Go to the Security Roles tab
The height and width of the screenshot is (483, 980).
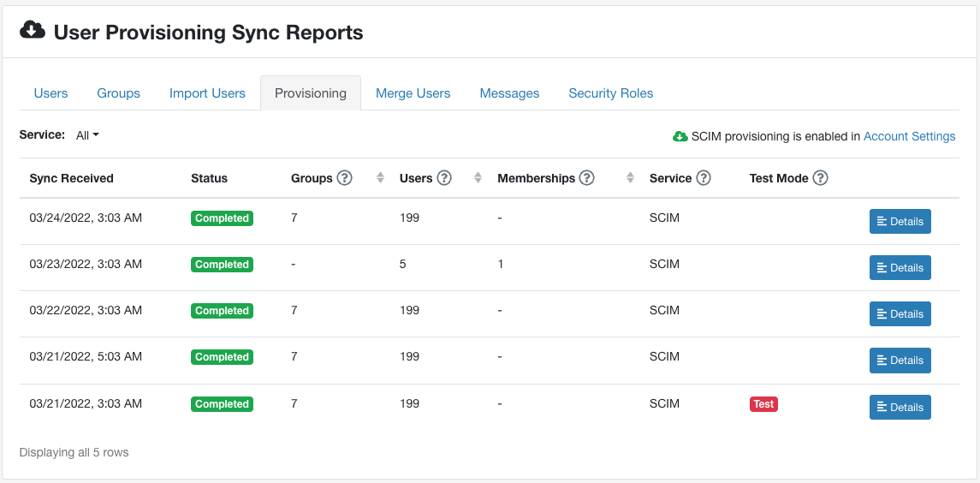[x=610, y=93]
